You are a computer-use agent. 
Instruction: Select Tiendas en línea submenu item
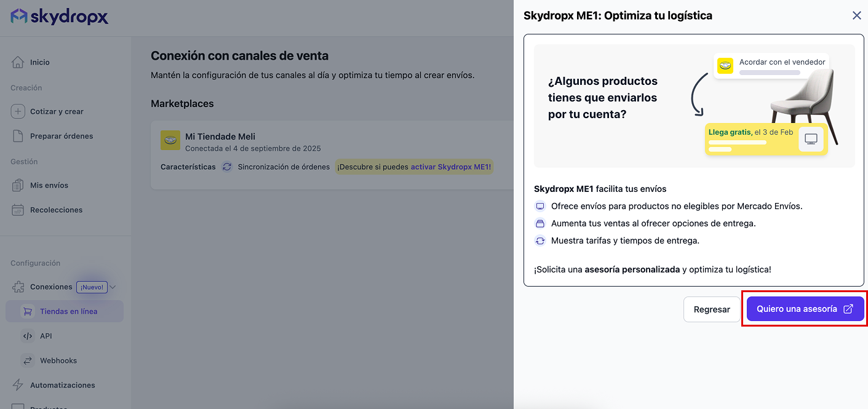(65, 311)
